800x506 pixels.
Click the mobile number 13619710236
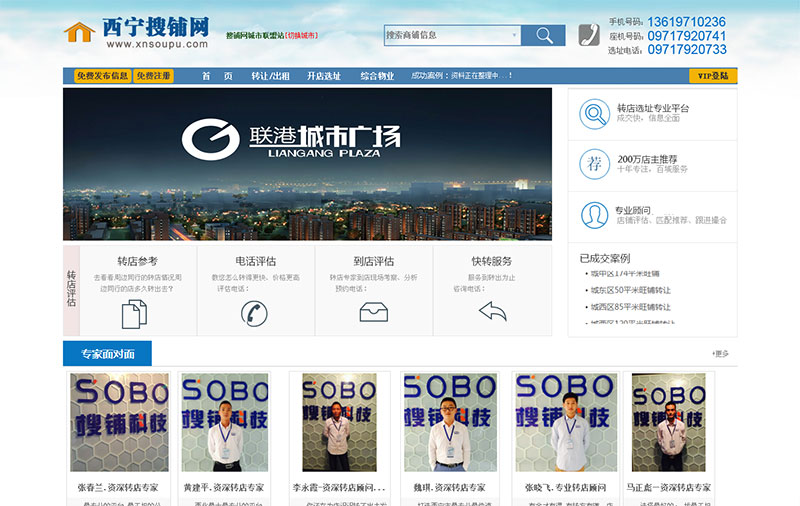point(687,22)
